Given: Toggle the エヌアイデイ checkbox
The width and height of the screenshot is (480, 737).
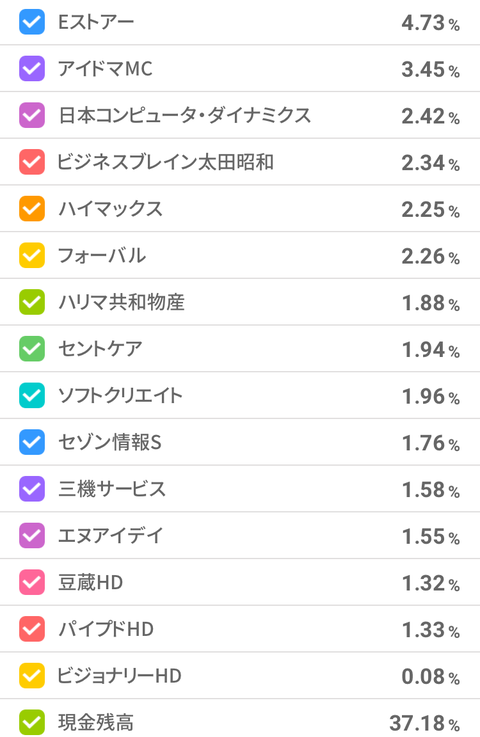Looking at the screenshot, I should pos(32,536).
